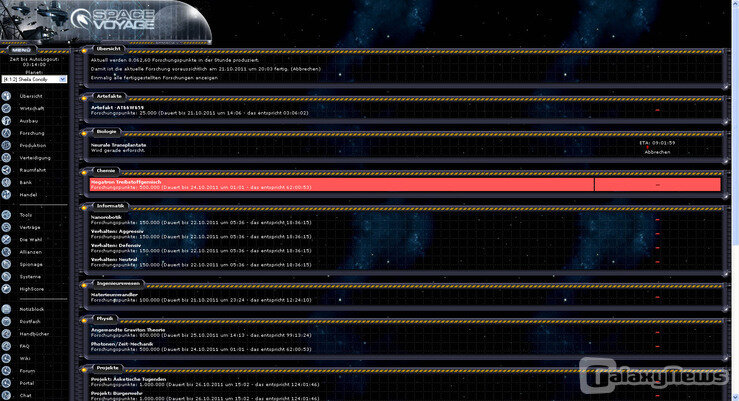Click the Verteidigung menu icon

click(x=6, y=157)
